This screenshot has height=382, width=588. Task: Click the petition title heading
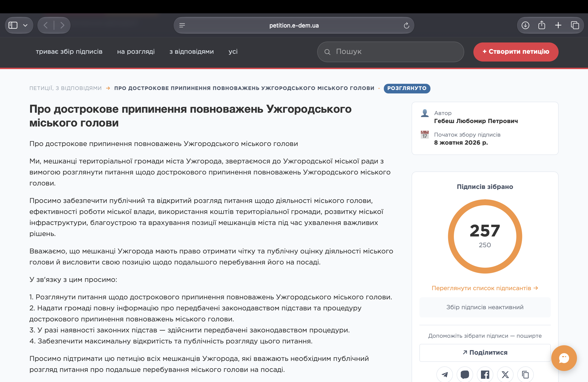point(190,116)
